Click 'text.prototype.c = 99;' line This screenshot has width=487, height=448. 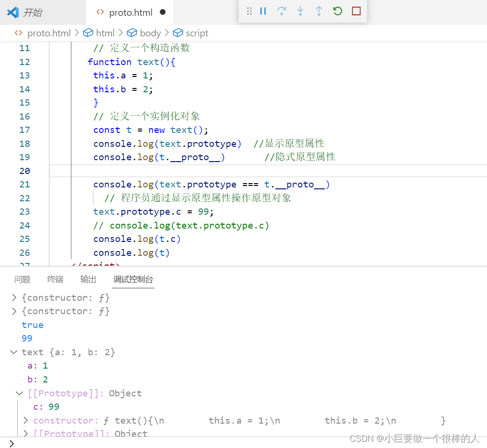[x=154, y=212]
